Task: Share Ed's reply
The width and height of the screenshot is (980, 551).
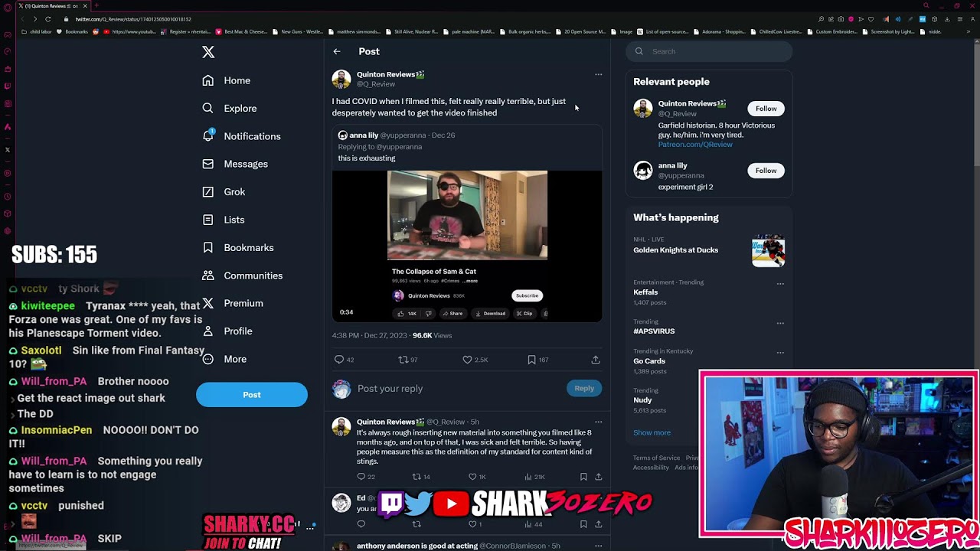Action: (598, 524)
